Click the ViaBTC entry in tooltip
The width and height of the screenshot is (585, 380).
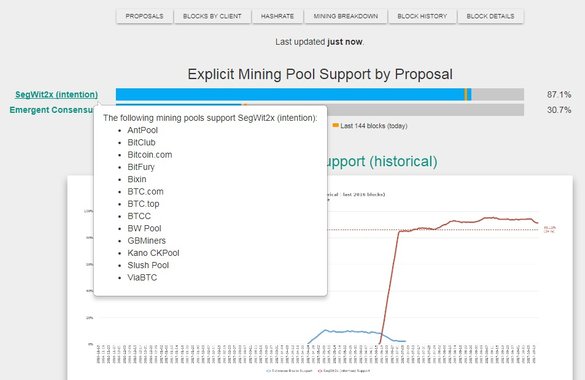142,277
